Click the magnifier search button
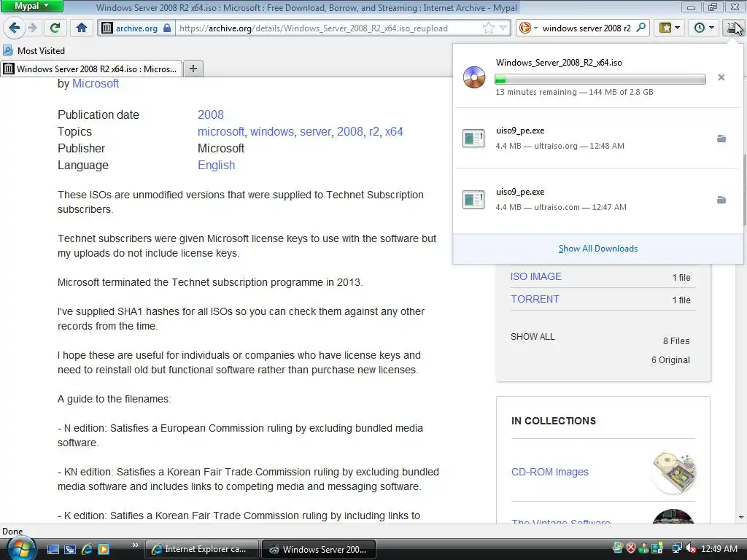The width and height of the screenshot is (747, 560). click(641, 28)
